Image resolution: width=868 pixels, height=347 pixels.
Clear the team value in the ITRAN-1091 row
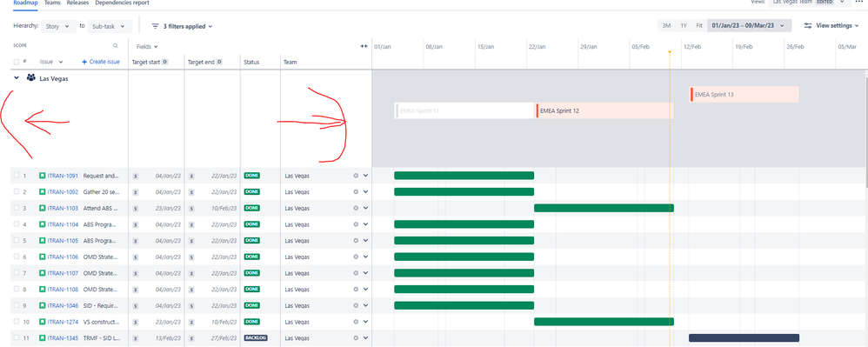(356, 176)
